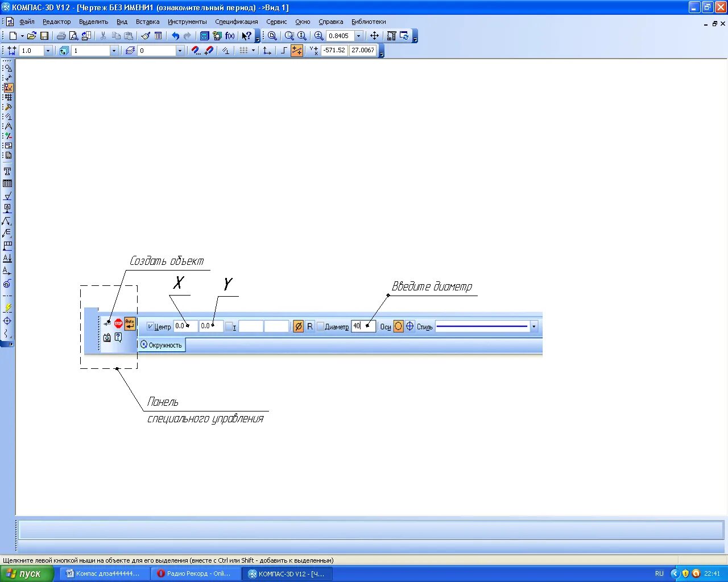Viewport: 728px width, 582px height.
Task: Switch to radius input mode (R button)
Action: click(x=310, y=326)
